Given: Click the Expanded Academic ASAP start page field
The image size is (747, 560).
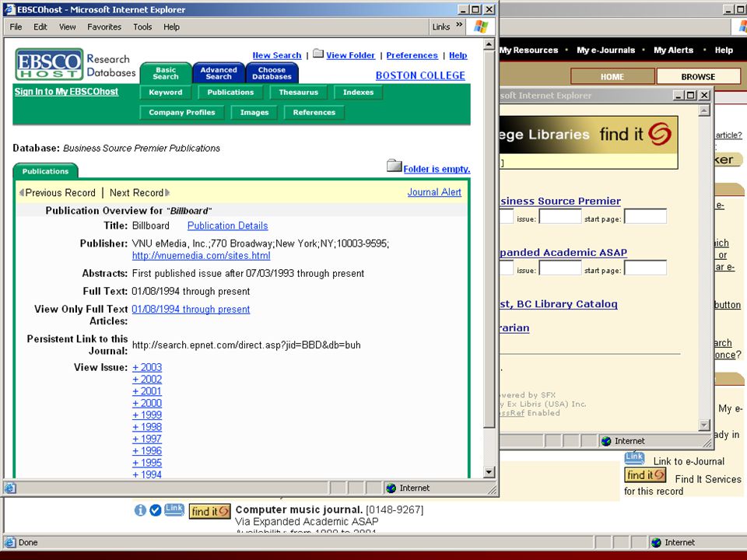Looking at the screenshot, I should [x=645, y=268].
